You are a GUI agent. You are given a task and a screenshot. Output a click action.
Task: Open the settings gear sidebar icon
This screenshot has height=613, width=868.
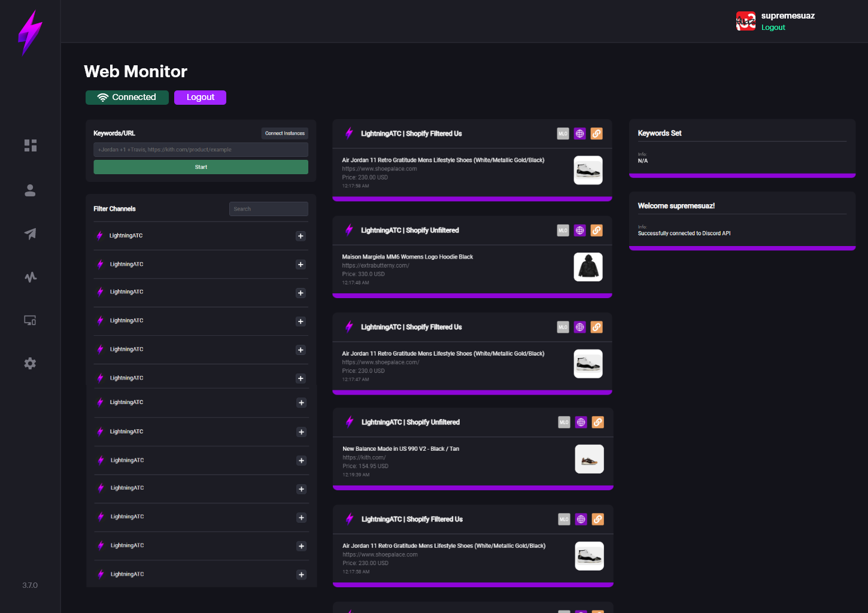click(30, 363)
